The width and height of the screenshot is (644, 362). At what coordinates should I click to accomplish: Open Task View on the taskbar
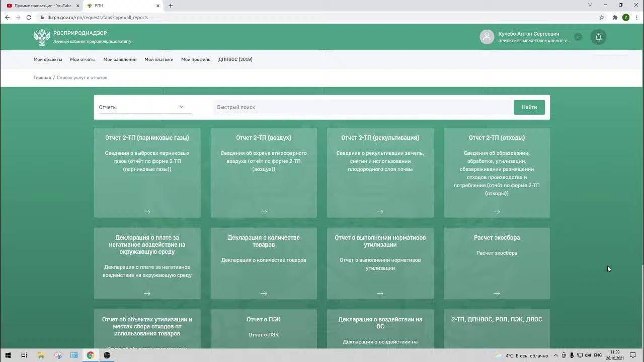(x=24, y=355)
